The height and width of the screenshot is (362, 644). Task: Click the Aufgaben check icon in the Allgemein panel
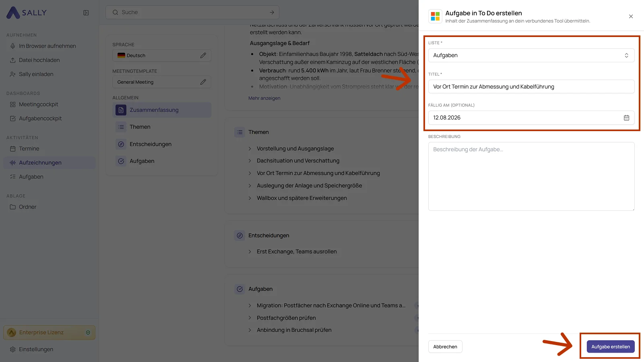point(121,161)
